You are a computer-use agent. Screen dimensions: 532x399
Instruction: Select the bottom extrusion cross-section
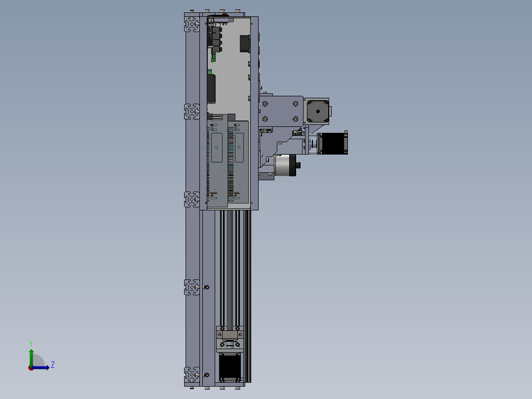coord(192,374)
